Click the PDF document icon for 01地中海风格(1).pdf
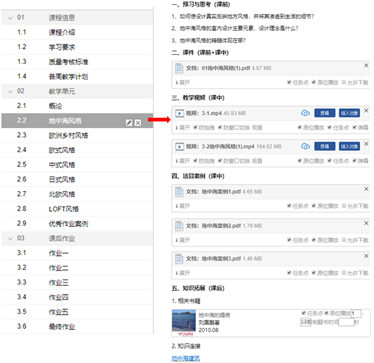The width and height of the screenshot is (374, 363). [x=179, y=68]
